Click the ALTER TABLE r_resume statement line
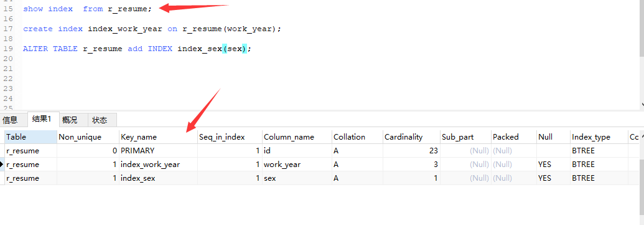 click(x=137, y=49)
